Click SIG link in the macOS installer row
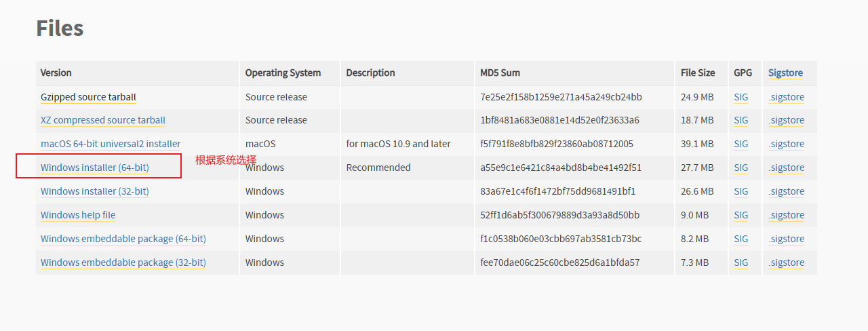This screenshot has width=868, height=331. click(x=741, y=144)
